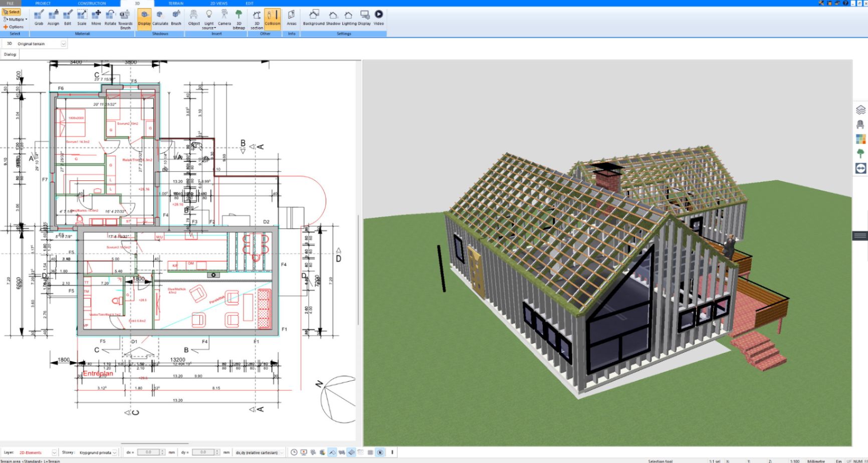Switch to the TERRAIN tab

coord(176,3)
